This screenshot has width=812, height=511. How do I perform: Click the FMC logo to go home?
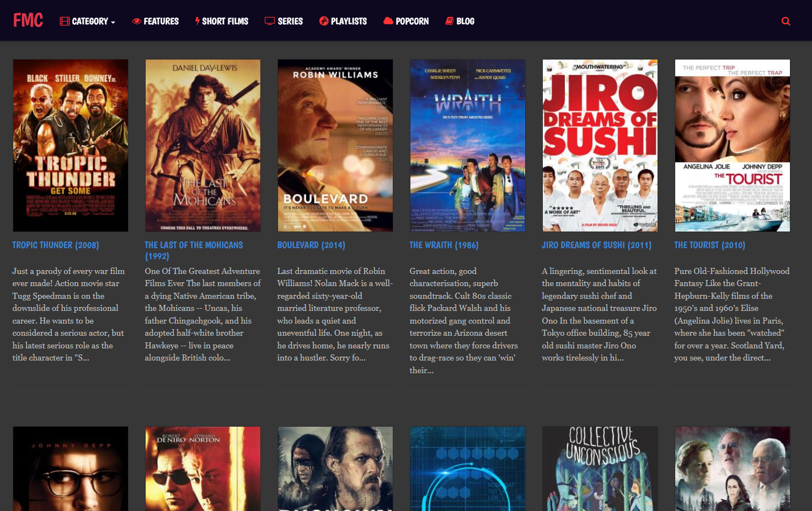[28, 20]
